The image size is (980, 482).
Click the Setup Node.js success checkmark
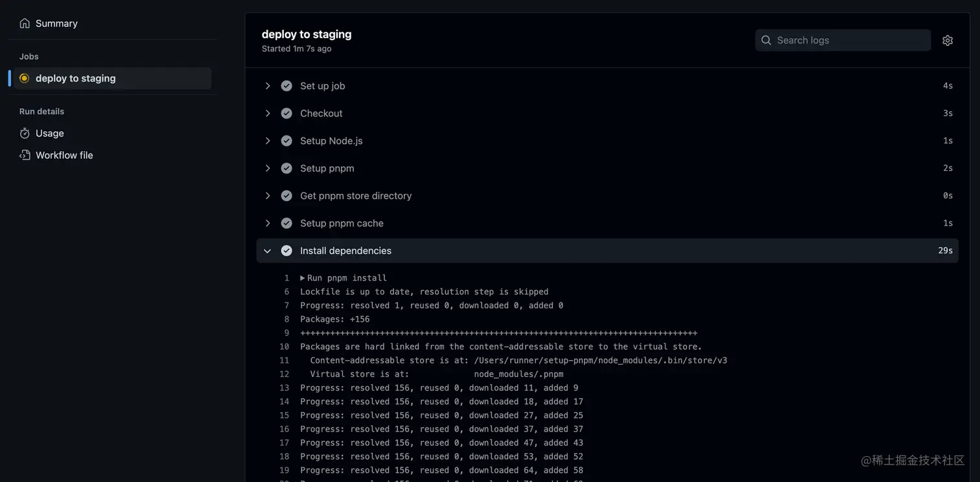[x=286, y=141]
